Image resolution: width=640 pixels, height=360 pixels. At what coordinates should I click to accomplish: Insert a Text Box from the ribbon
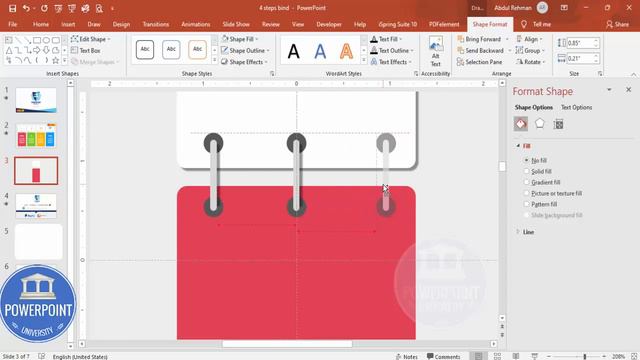[x=86, y=51]
